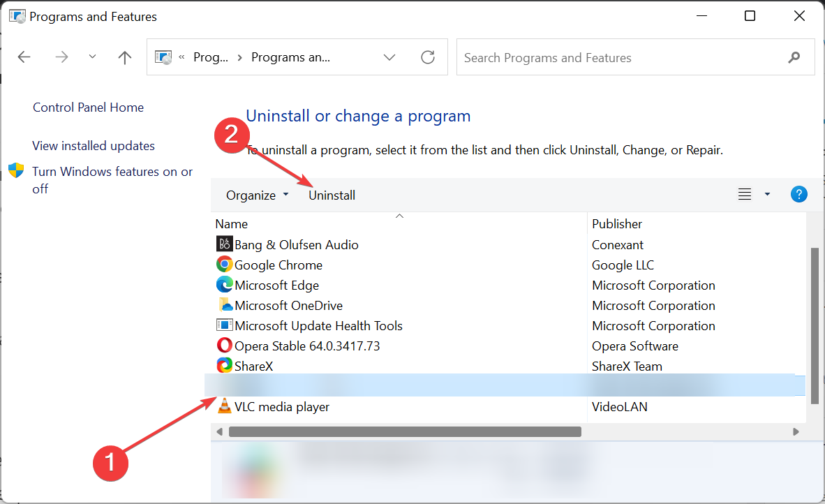The image size is (825, 504).
Task: Click the horizontal scrollbar thumb
Action: click(405, 432)
